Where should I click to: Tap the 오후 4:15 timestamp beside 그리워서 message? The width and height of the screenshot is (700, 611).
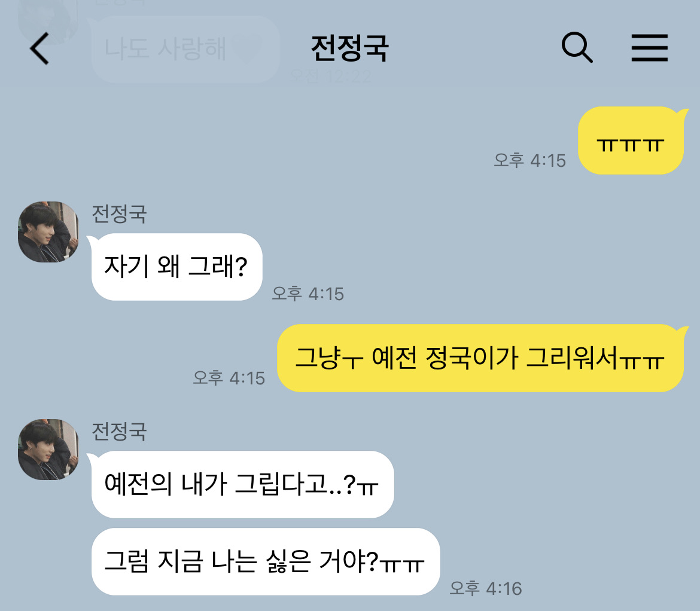click(x=229, y=378)
